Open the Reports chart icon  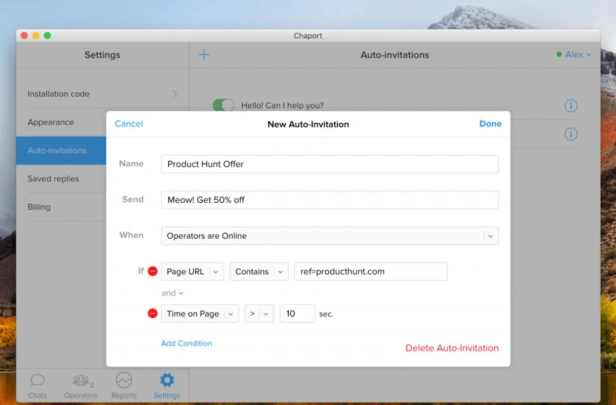click(124, 380)
